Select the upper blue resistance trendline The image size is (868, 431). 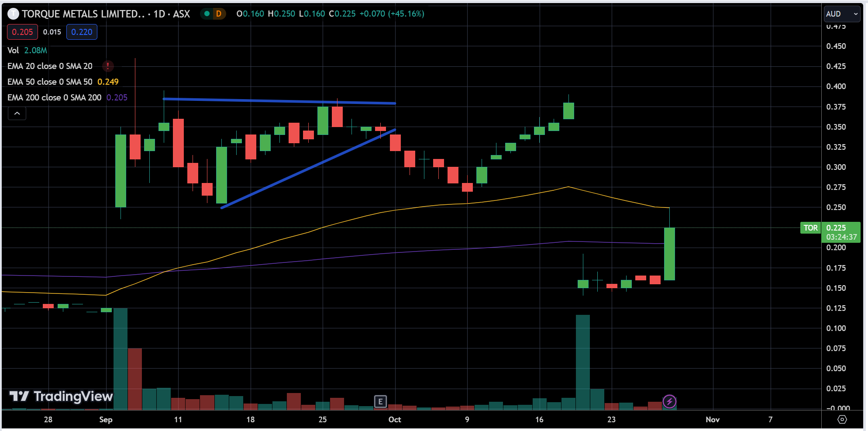coord(279,101)
